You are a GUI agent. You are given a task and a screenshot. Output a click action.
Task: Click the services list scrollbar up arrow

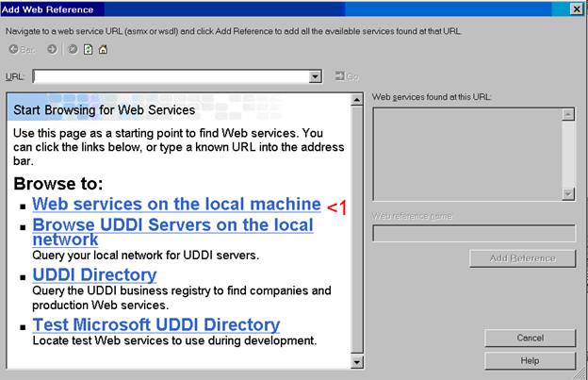click(x=568, y=114)
